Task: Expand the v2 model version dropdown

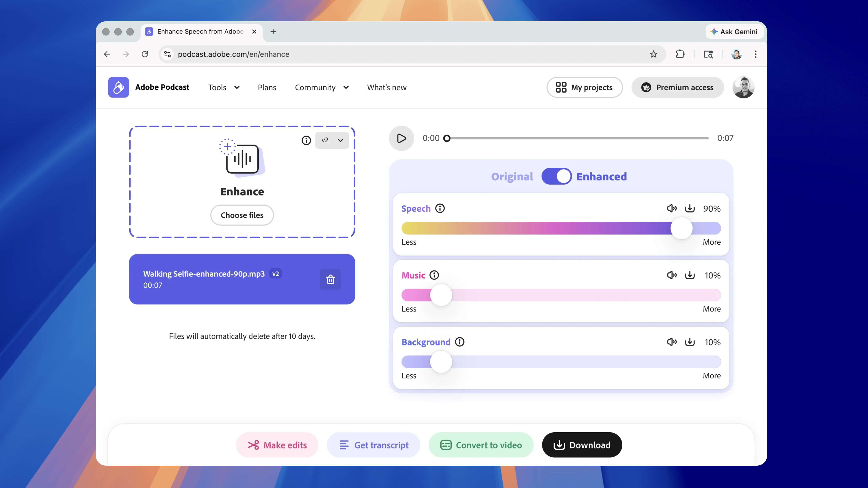Action: (x=332, y=140)
